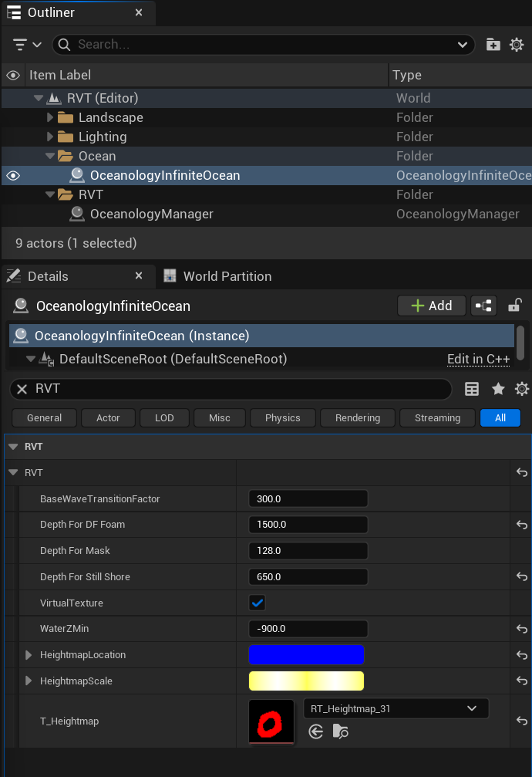This screenshot has width=532, height=777.
Task: Clear the RVT search with X icon
Action: click(x=22, y=389)
